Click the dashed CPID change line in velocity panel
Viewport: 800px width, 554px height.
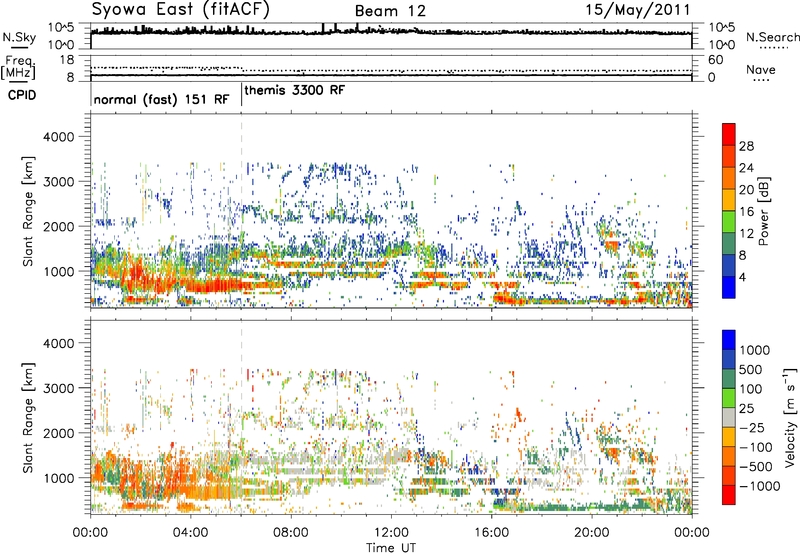point(241,417)
